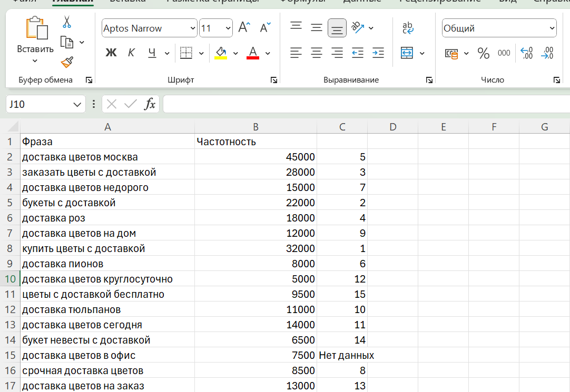Screen dimensions: 570x392
Task: Toggle bold Ж formatting
Action: [111, 53]
